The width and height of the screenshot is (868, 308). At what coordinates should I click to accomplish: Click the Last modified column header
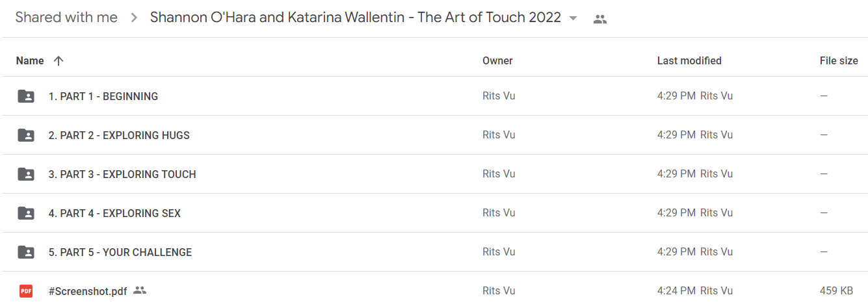coord(689,61)
